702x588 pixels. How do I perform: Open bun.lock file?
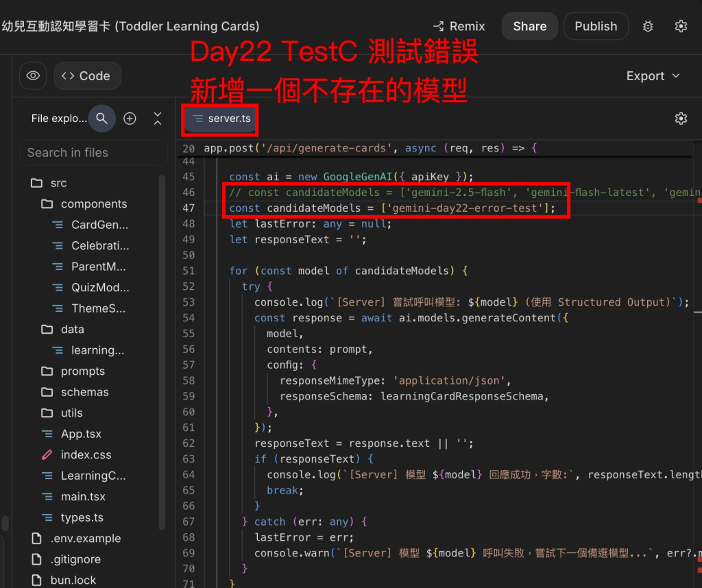(64, 580)
